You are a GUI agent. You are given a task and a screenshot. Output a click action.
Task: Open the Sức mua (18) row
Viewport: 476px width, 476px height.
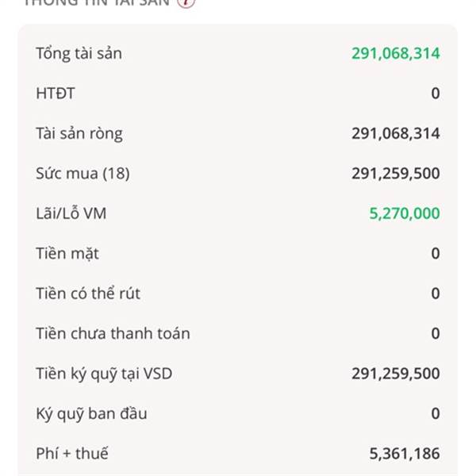tap(238, 174)
